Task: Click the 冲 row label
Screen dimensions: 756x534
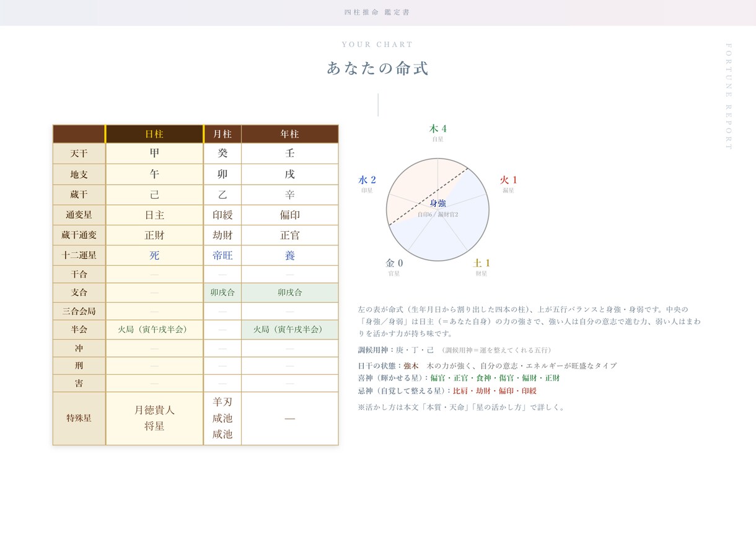Action: coord(79,348)
